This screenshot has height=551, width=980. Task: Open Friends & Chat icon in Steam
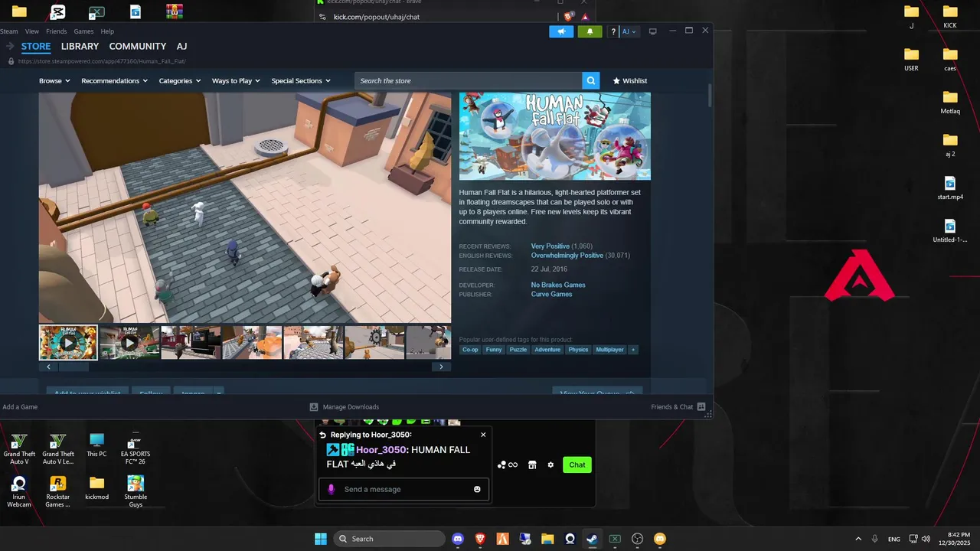[701, 407]
